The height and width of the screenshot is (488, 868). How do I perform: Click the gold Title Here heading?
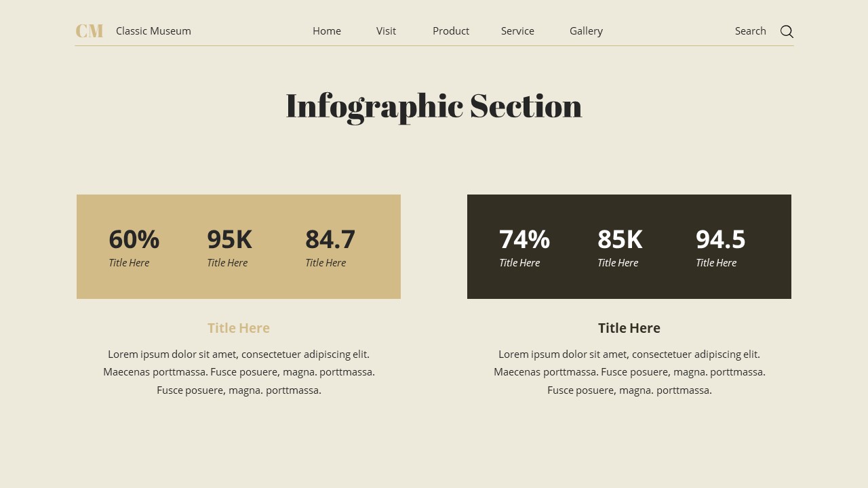(238, 327)
